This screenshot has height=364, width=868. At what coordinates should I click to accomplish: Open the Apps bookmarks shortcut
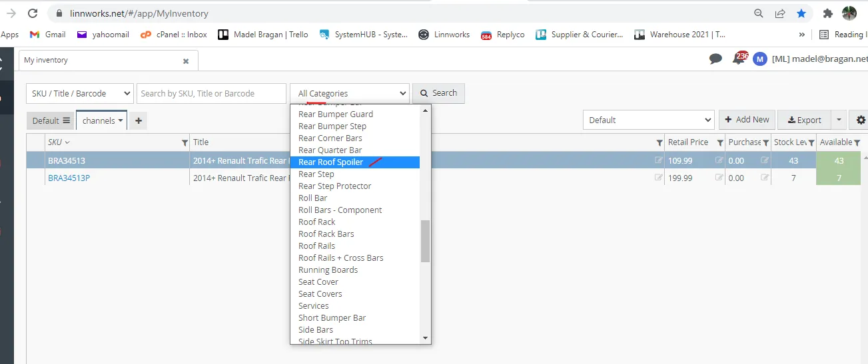[10, 35]
